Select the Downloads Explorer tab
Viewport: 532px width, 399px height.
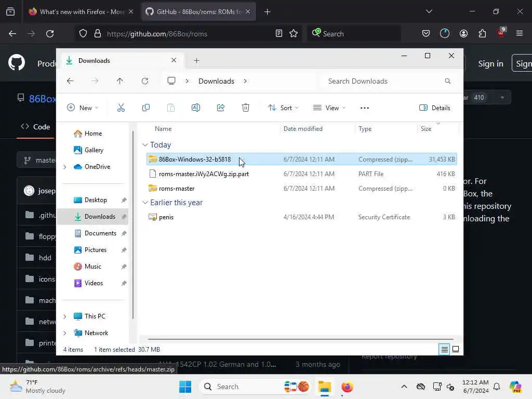(x=122, y=61)
